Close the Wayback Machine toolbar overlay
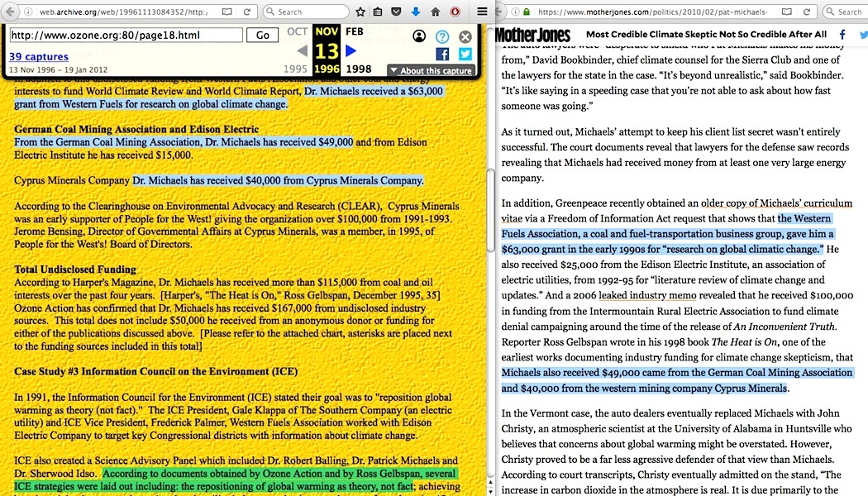 click(x=465, y=36)
